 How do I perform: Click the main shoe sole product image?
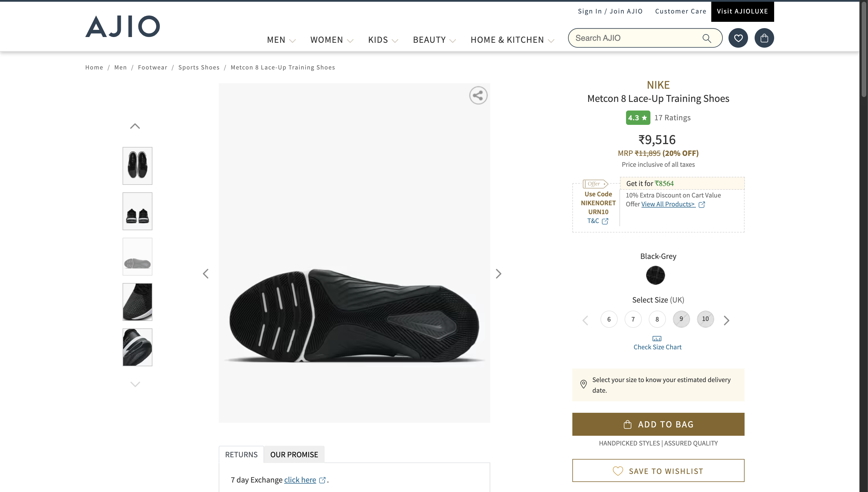pyautogui.click(x=354, y=253)
